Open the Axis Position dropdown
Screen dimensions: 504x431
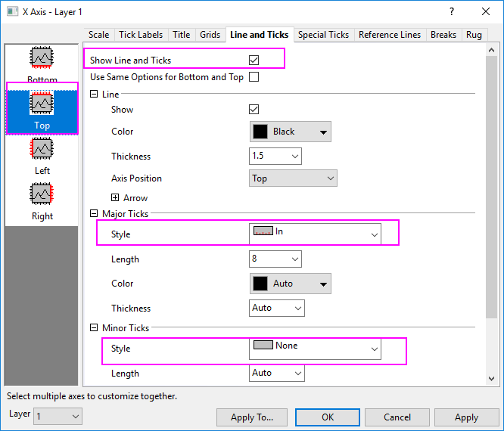[x=293, y=178]
